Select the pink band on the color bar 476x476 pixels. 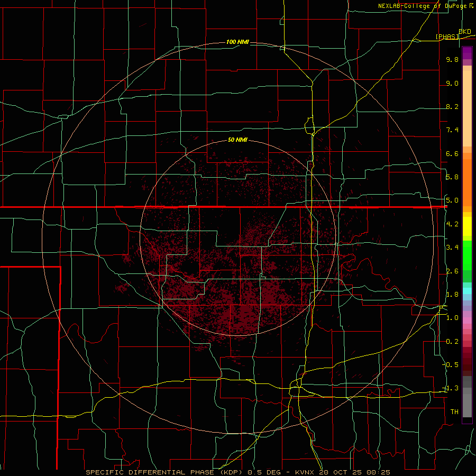click(467, 321)
